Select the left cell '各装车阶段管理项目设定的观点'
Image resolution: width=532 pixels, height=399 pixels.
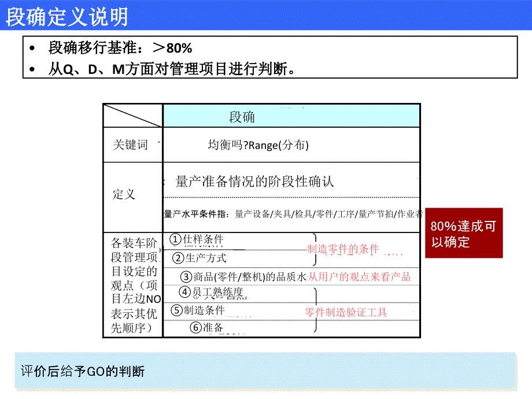pos(134,285)
